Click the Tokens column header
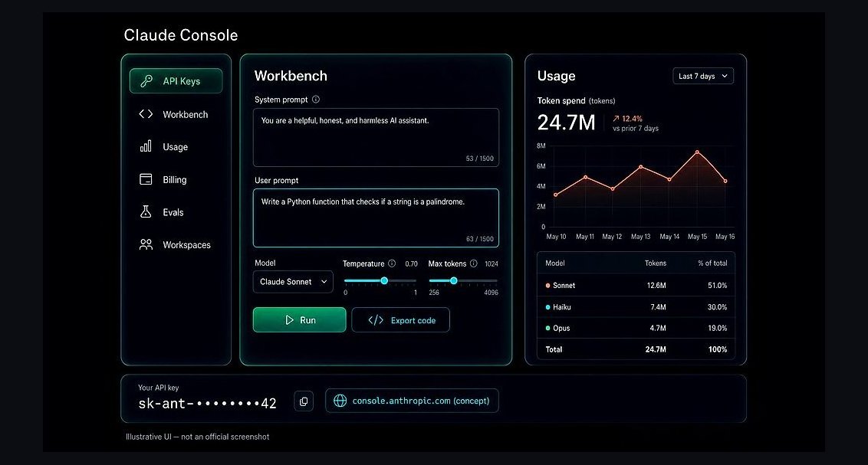This screenshot has height=465, width=868. (x=656, y=264)
